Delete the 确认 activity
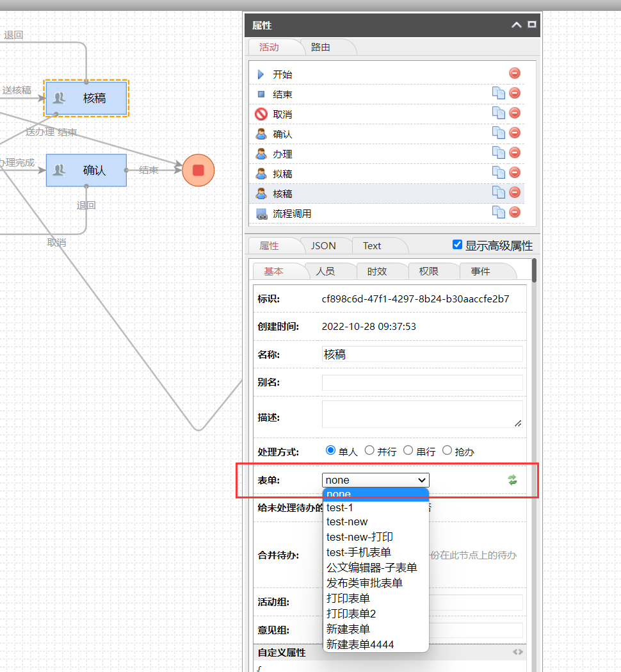 (514, 133)
